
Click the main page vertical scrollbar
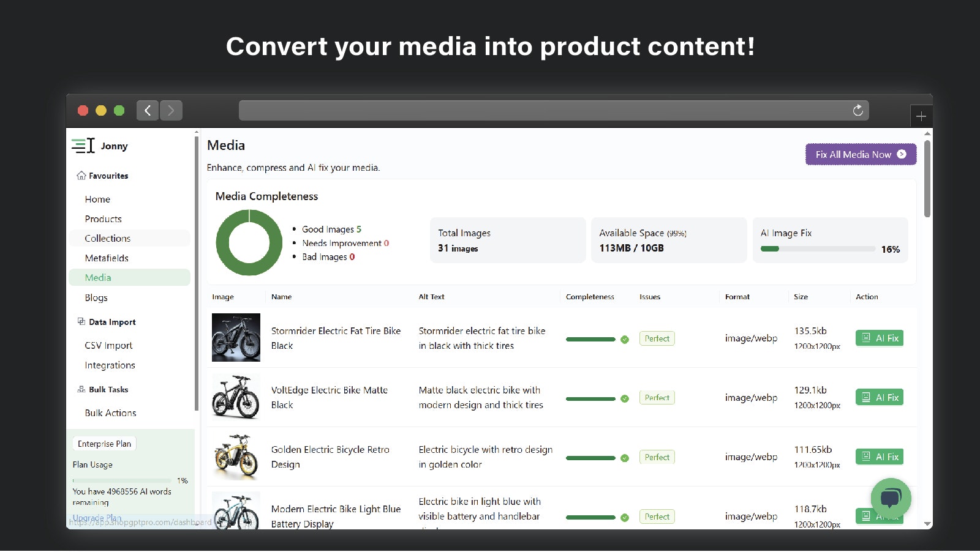[927, 179]
